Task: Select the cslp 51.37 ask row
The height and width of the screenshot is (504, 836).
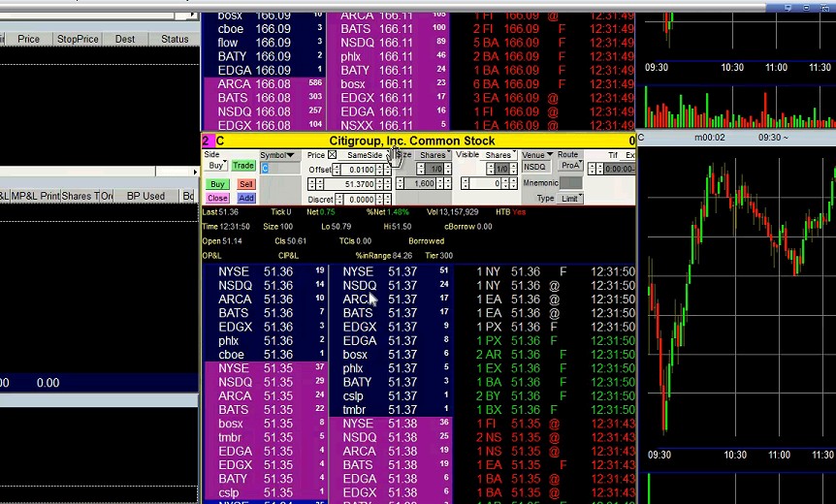Action: 391,396
